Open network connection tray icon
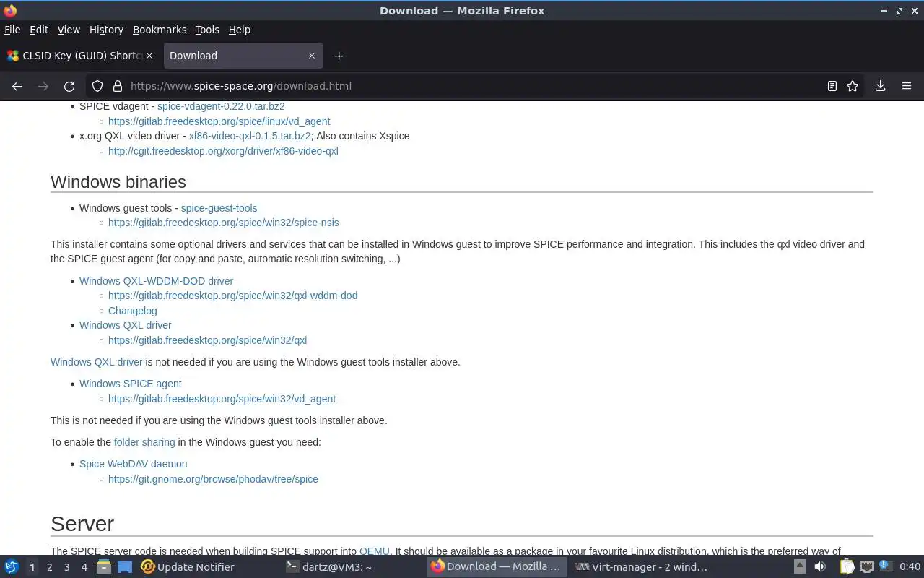The height and width of the screenshot is (578, 924). coord(867,567)
